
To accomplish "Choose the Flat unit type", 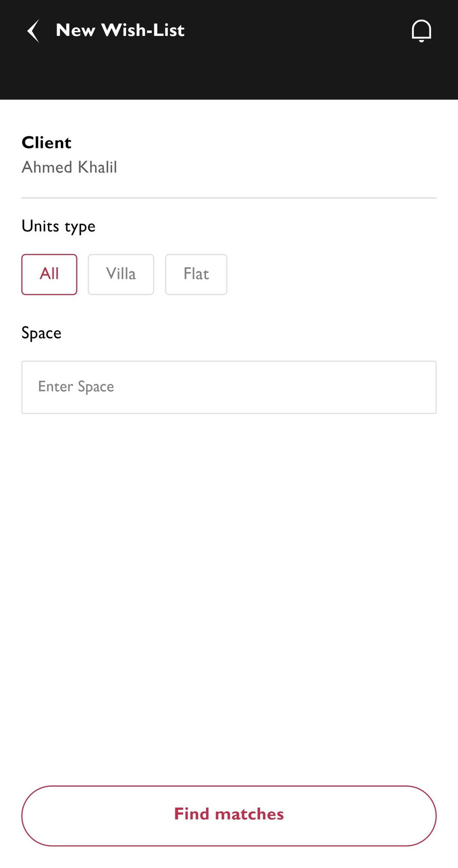I will [x=196, y=274].
